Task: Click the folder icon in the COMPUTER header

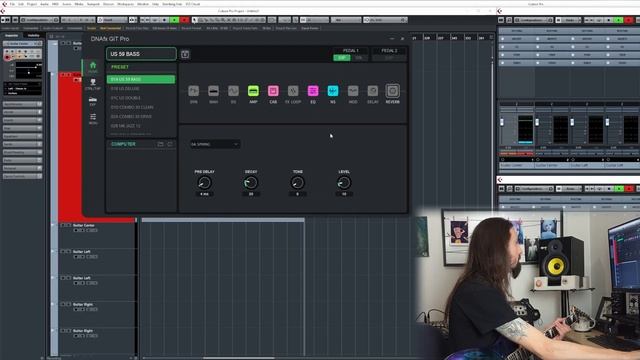Action: pos(160,144)
